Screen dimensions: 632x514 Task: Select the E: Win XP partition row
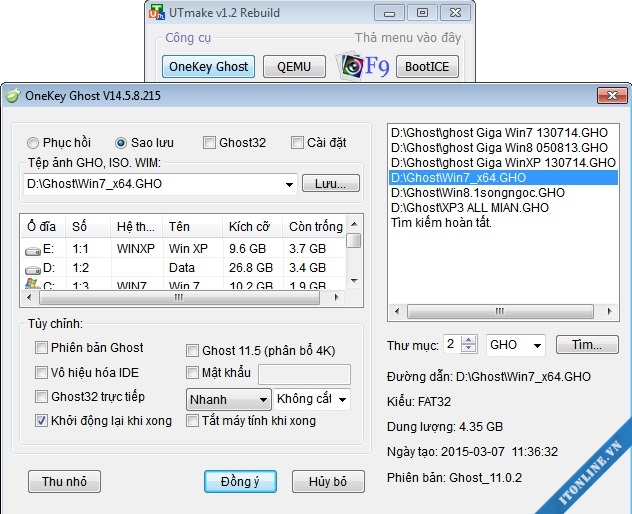183,249
